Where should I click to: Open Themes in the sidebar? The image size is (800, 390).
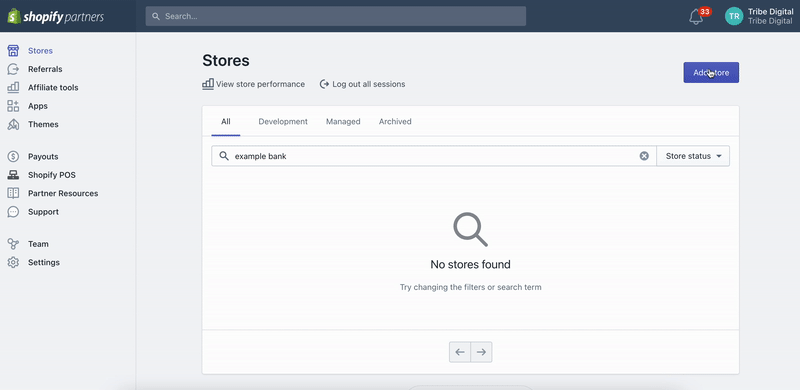pyautogui.click(x=43, y=124)
